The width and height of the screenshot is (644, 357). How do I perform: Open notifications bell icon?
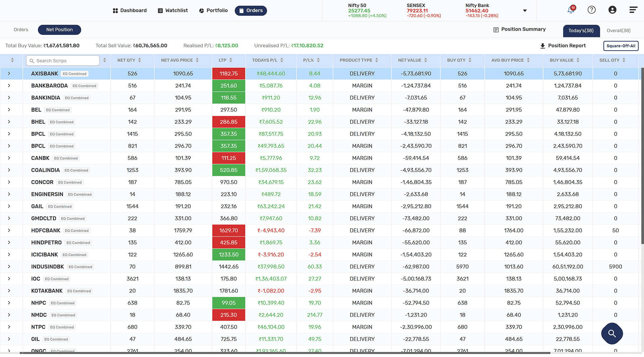point(571,10)
